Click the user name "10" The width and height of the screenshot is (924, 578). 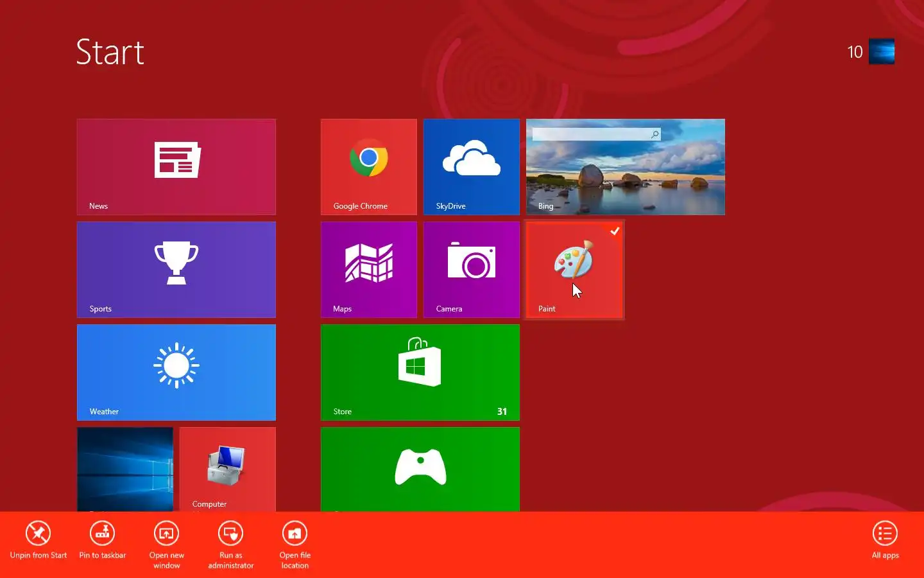(855, 52)
